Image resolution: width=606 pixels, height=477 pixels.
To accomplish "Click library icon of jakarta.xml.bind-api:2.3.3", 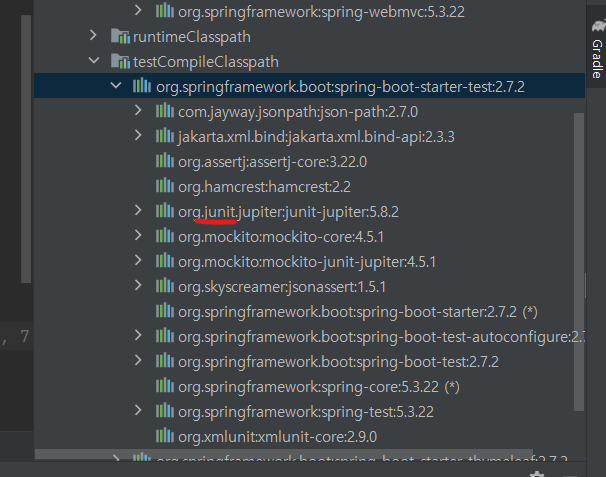I will point(165,136).
